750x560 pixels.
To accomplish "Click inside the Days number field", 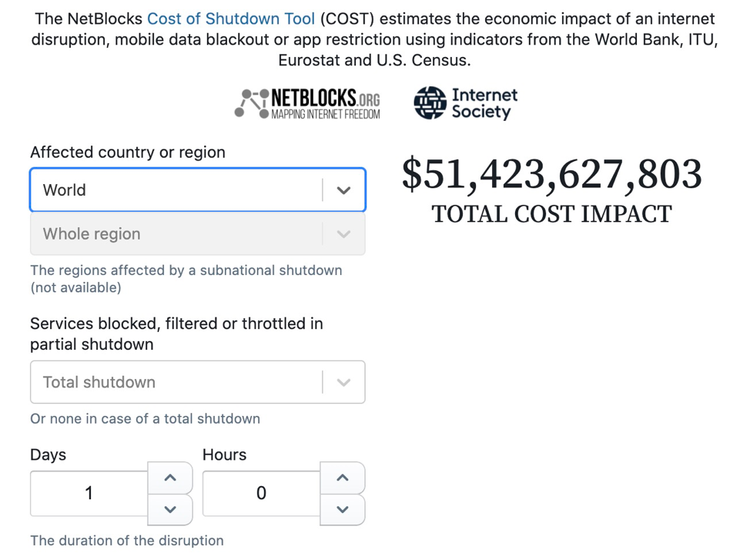I will pyautogui.click(x=89, y=494).
